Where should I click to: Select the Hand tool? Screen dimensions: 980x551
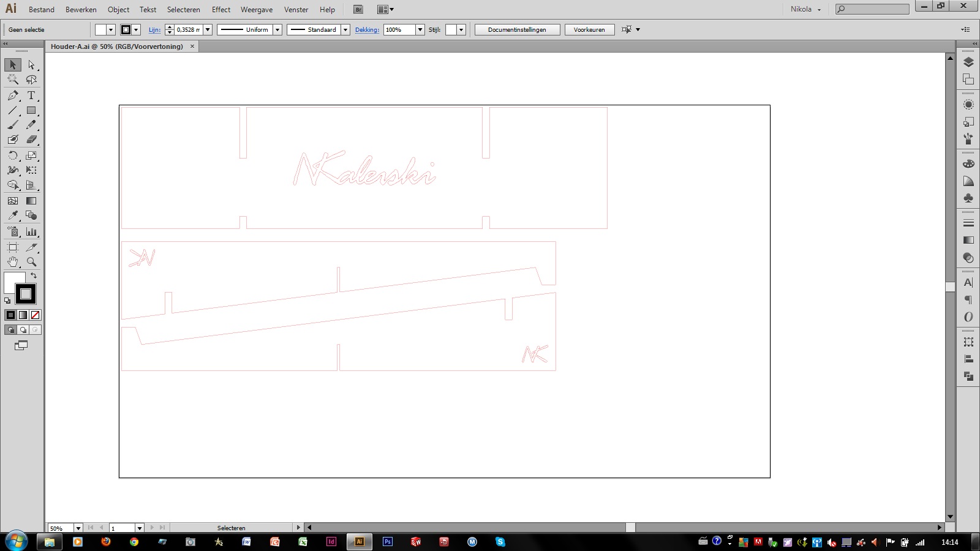click(13, 262)
